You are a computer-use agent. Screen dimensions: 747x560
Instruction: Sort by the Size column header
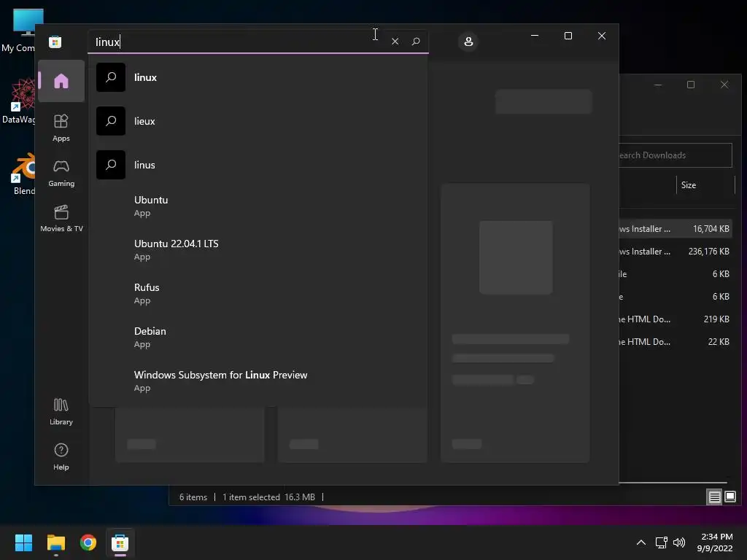coord(705,184)
